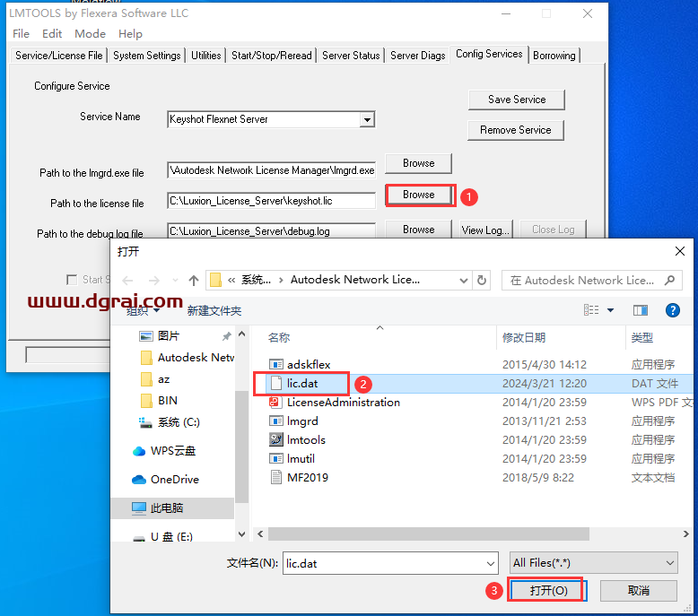Open Autodesk Netv folder in sidebar
This screenshot has width=698, height=616.
click(x=187, y=358)
